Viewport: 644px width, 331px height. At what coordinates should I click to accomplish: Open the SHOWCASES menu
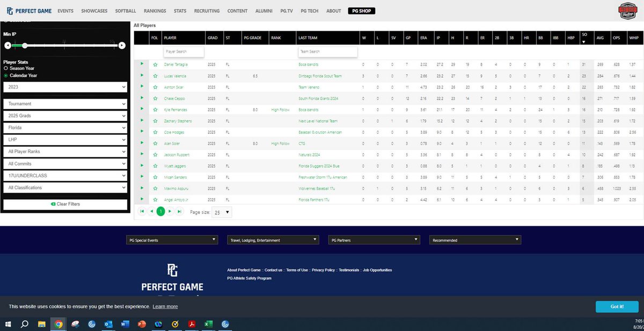pyautogui.click(x=96, y=11)
